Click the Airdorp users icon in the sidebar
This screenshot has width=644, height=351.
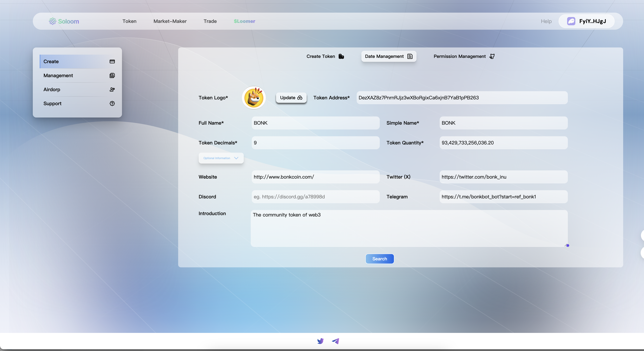112,89
